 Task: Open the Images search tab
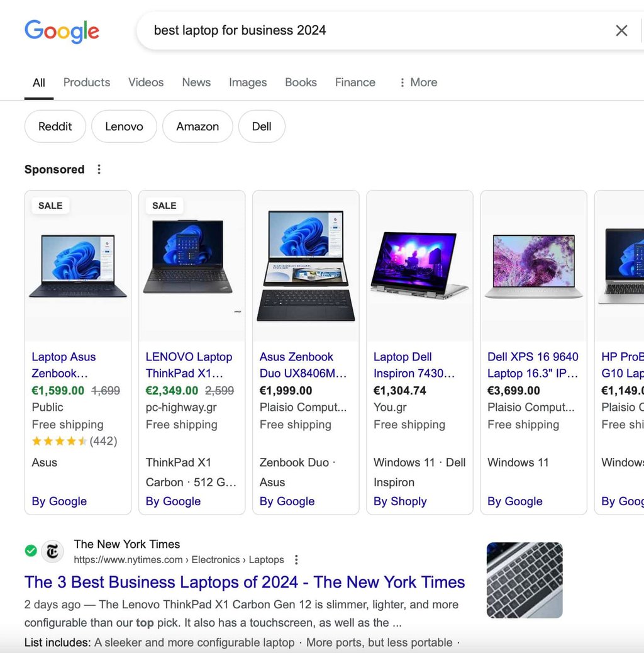click(x=247, y=82)
